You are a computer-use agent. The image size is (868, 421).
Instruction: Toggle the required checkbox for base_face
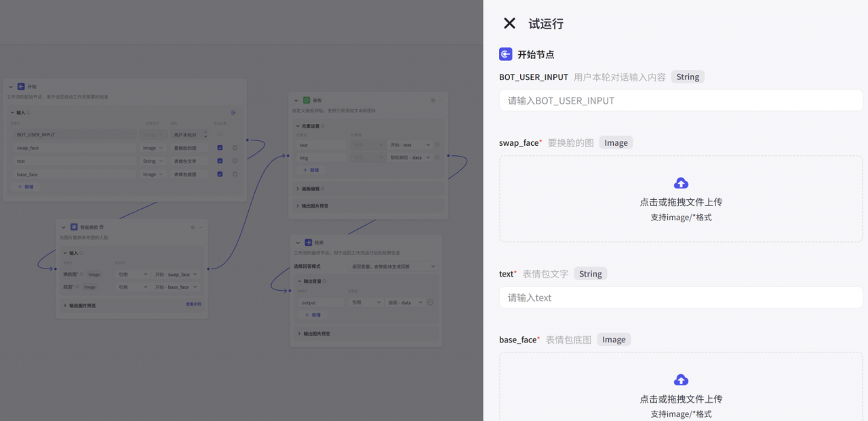pos(220,174)
